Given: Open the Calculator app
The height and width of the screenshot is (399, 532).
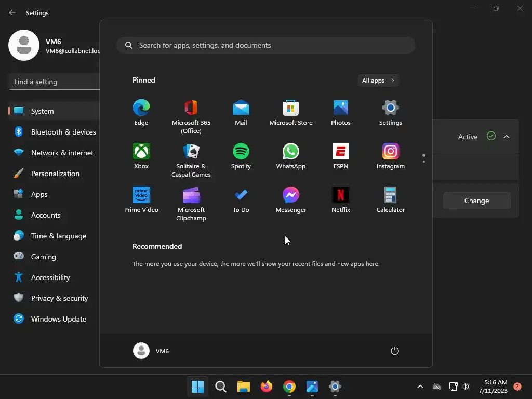Looking at the screenshot, I should [x=391, y=200].
